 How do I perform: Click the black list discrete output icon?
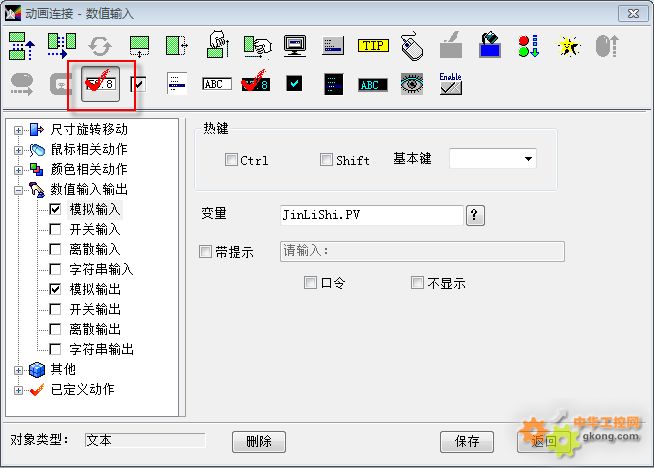point(333,84)
